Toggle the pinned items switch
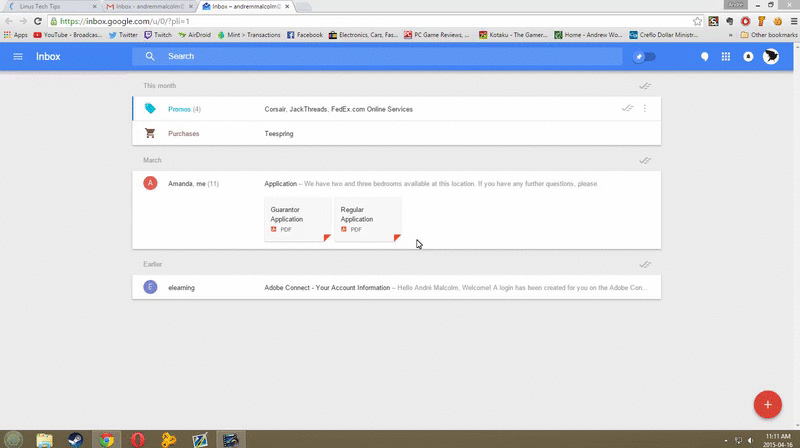 pyautogui.click(x=644, y=57)
